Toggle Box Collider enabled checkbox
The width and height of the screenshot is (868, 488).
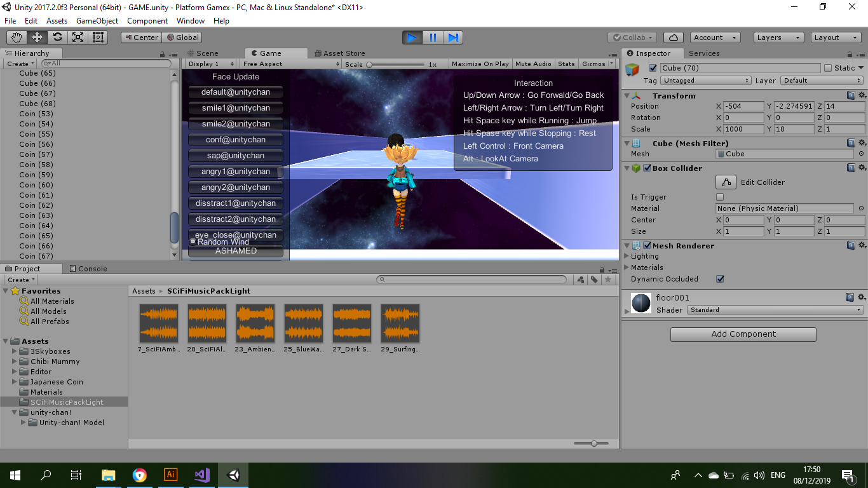[x=647, y=168]
